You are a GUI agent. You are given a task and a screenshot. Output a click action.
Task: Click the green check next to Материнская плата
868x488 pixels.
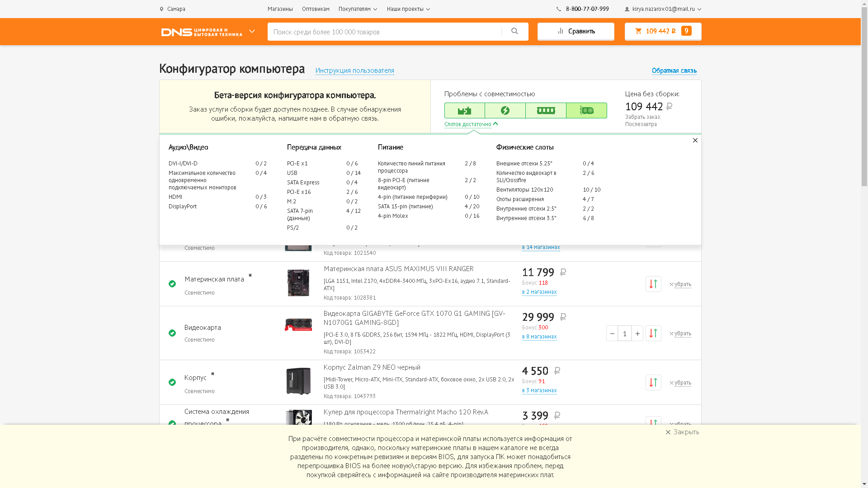click(x=172, y=284)
